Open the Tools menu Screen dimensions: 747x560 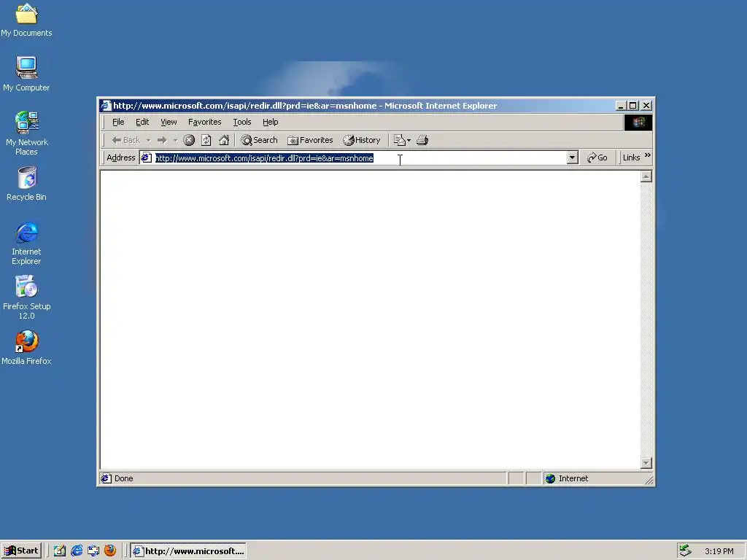(242, 122)
